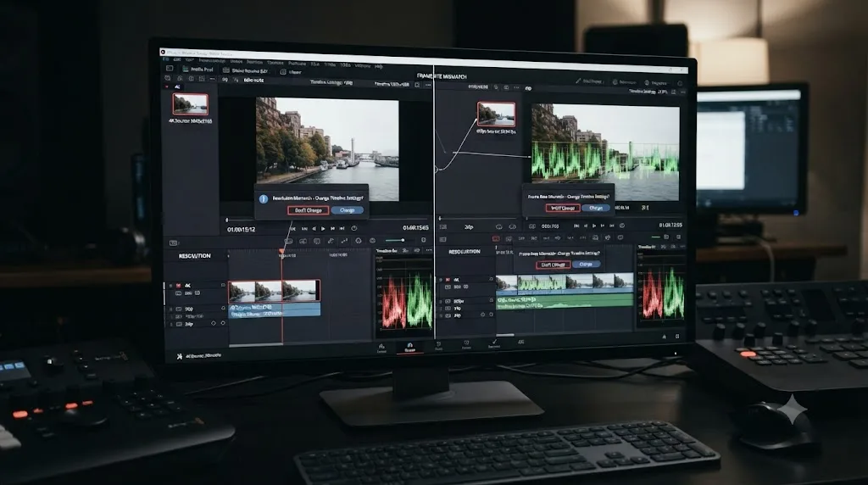Click Don't Change in left viewer dialog
The width and height of the screenshot is (868, 485).
[x=309, y=210]
